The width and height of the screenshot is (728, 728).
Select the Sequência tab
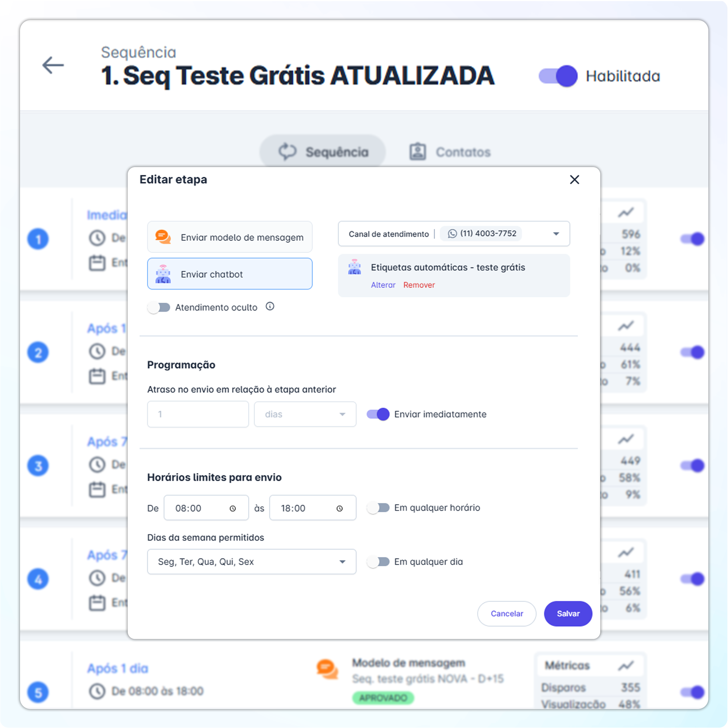pos(323,152)
